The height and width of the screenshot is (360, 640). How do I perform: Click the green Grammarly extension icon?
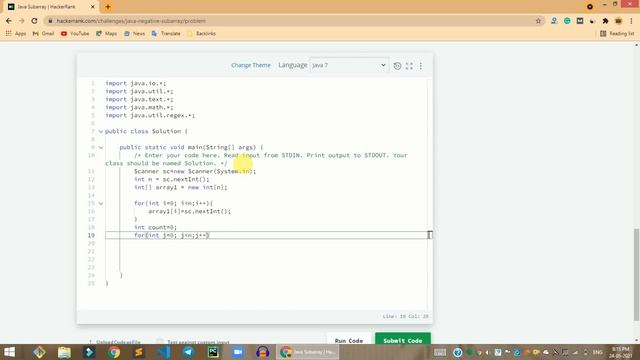pyautogui.click(x=567, y=21)
